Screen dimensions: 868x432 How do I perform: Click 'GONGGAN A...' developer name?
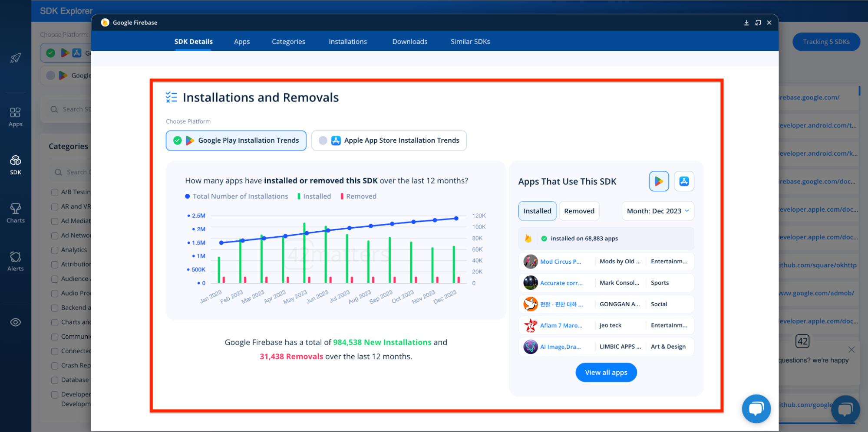[620, 304]
